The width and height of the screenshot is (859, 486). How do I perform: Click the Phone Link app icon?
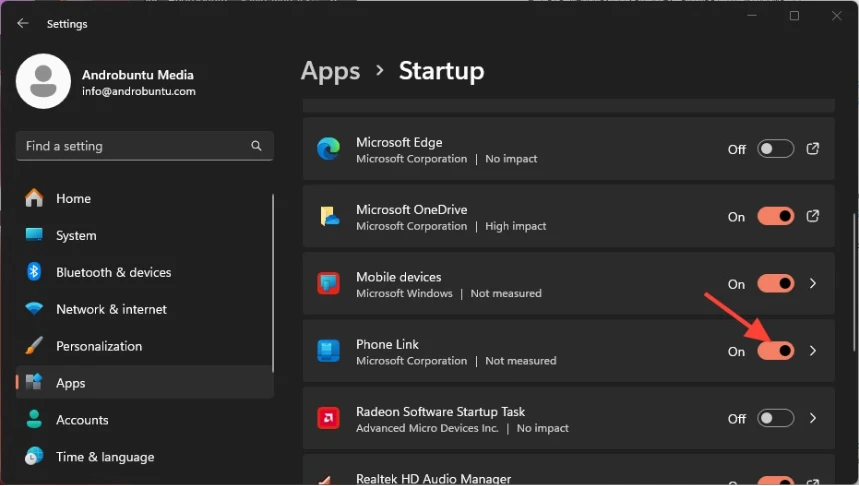point(328,351)
